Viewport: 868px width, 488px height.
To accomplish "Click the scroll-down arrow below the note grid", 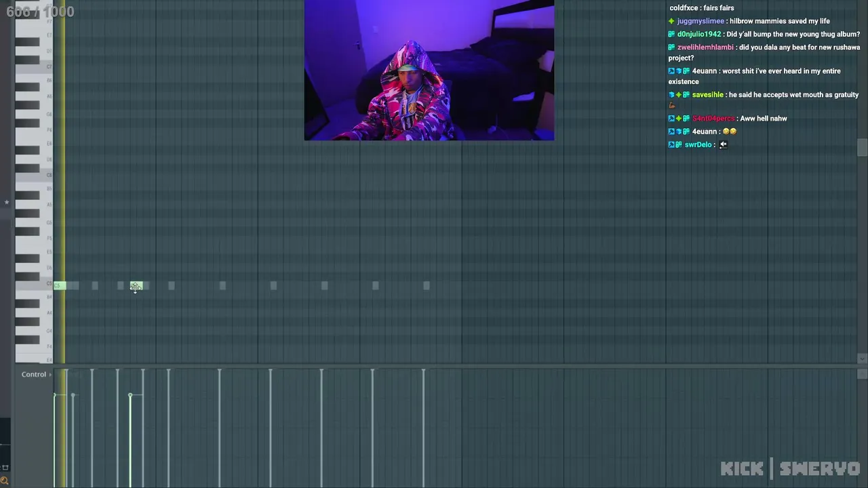I will tap(862, 359).
